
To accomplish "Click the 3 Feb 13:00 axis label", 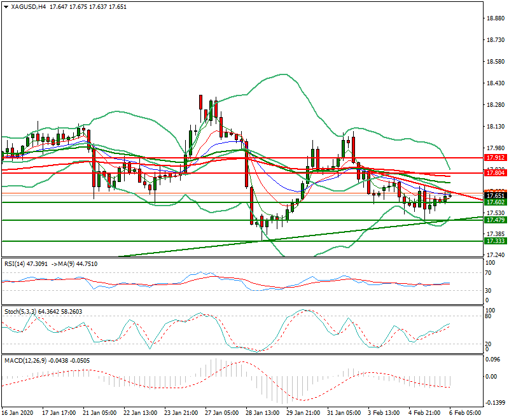I will pyautogui.click(x=382, y=414).
